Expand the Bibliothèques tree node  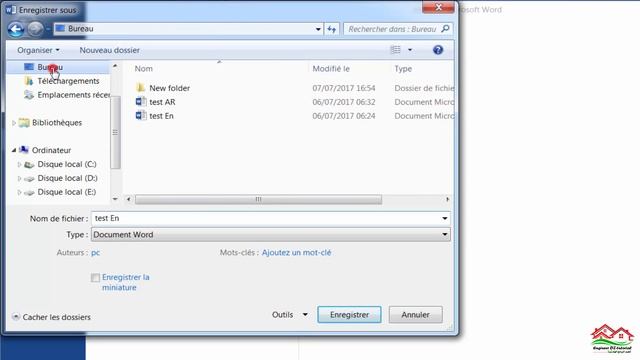point(14,123)
